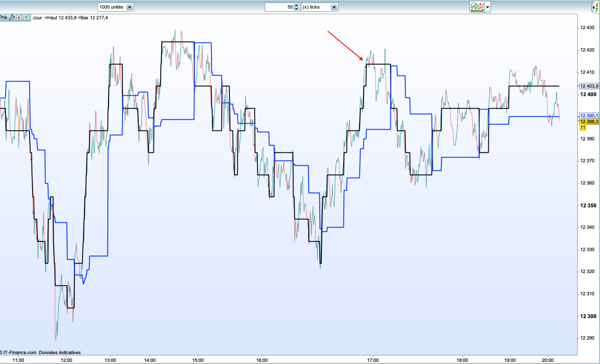Select the red arrow annotation on chart
The height and width of the screenshot is (364, 600).
tap(346, 45)
